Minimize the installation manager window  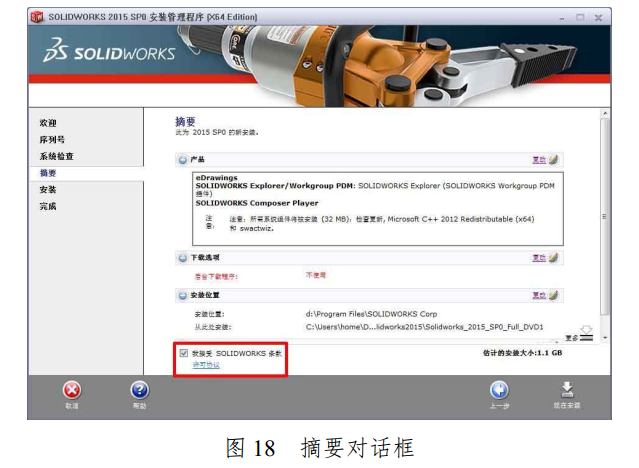562,18
